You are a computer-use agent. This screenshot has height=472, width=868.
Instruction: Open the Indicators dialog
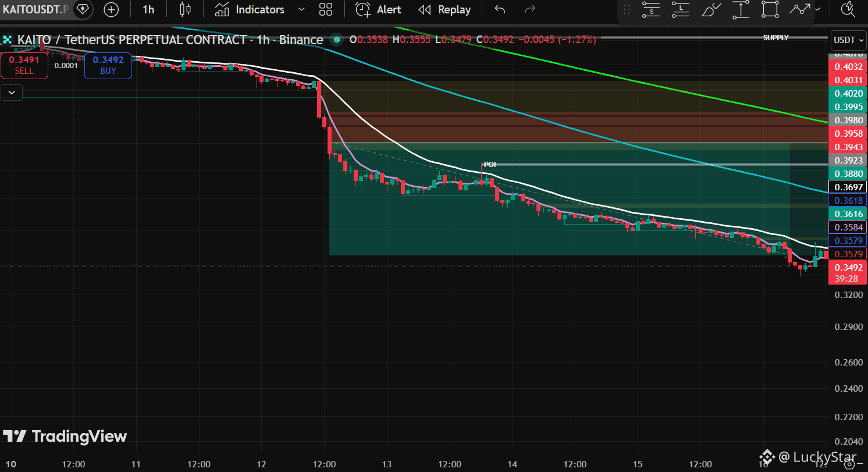tap(250, 9)
